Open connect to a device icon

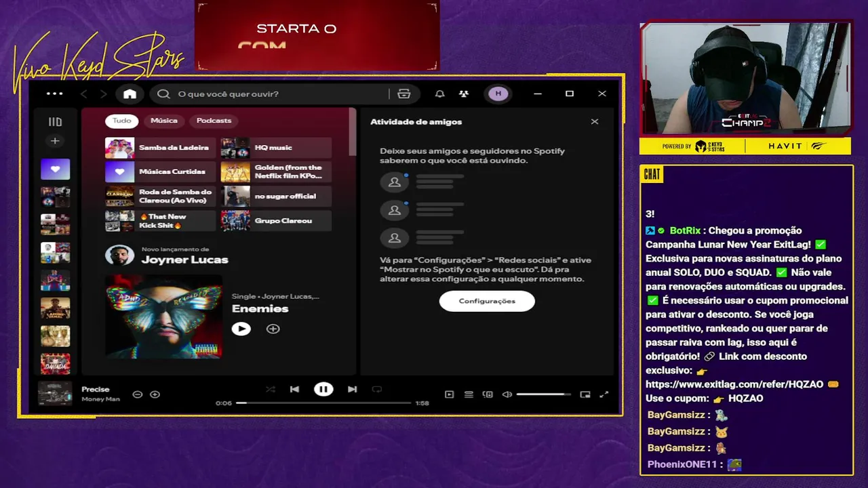pyautogui.click(x=488, y=394)
